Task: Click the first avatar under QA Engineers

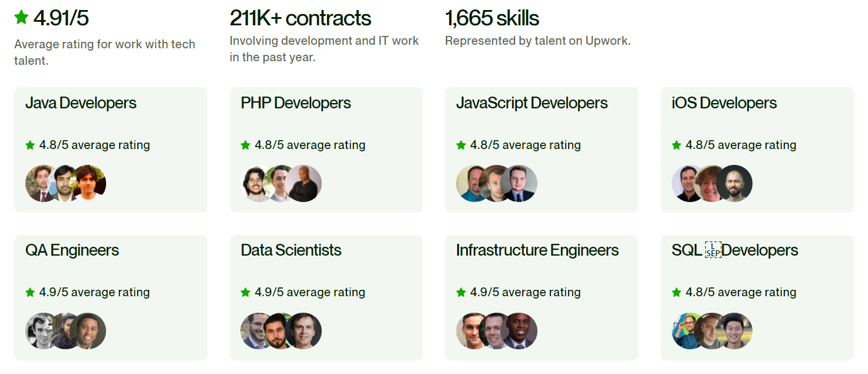Action: tap(40, 331)
